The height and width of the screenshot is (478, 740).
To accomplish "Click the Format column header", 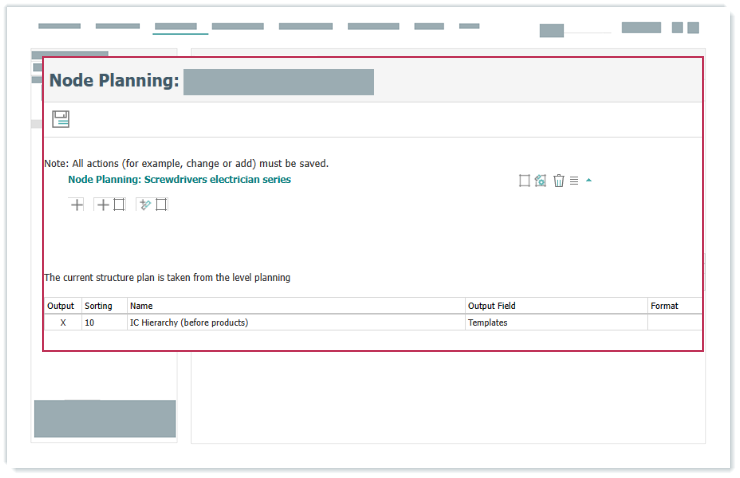I will (664, 306).
